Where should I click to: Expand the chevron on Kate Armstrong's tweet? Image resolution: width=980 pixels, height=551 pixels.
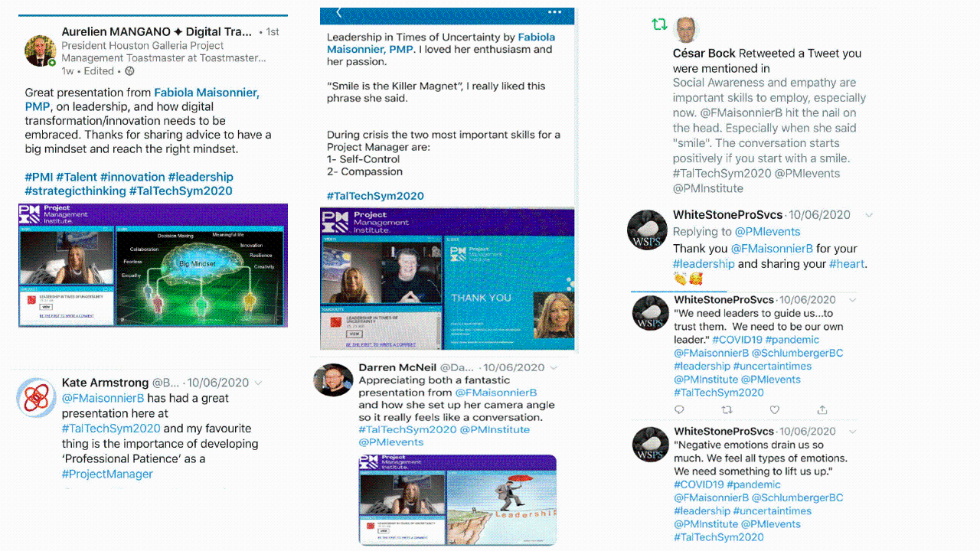pyautogui.click(x=259, y=383)
